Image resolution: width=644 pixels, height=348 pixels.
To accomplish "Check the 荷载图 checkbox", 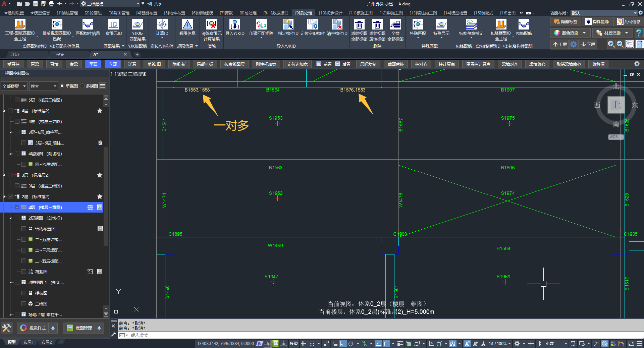I will click(23, 272).
